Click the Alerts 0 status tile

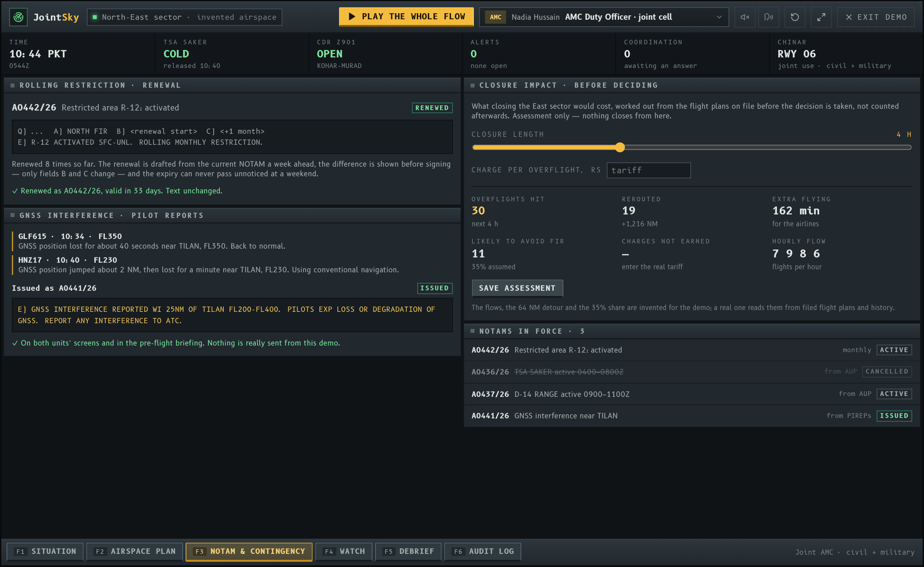click(x=539, y=53)
